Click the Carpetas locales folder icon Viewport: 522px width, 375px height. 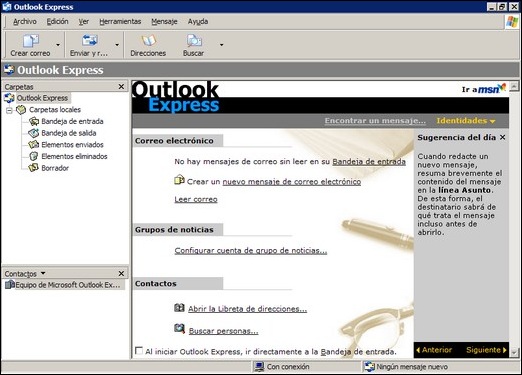coord(21,109)
